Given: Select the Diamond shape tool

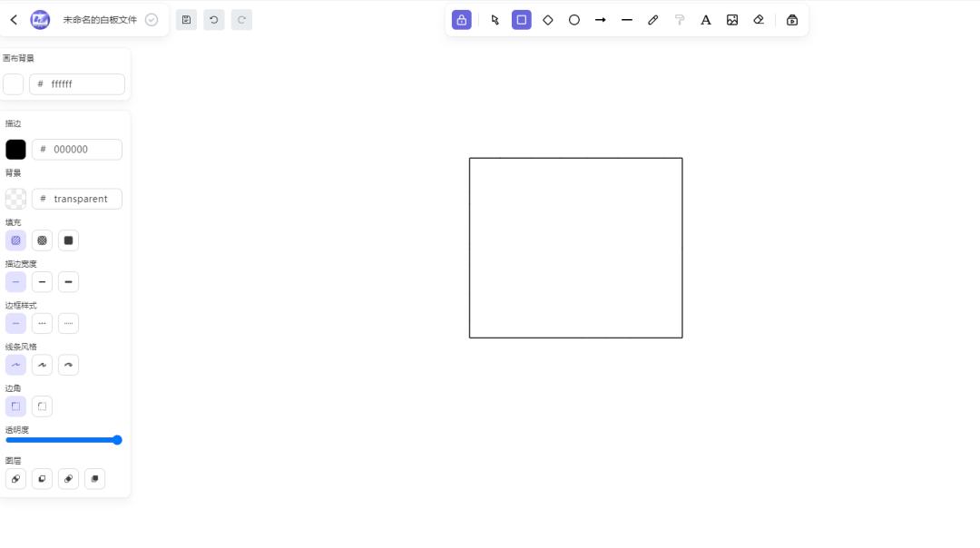Looking at the screenshot, I should [548, 19].
